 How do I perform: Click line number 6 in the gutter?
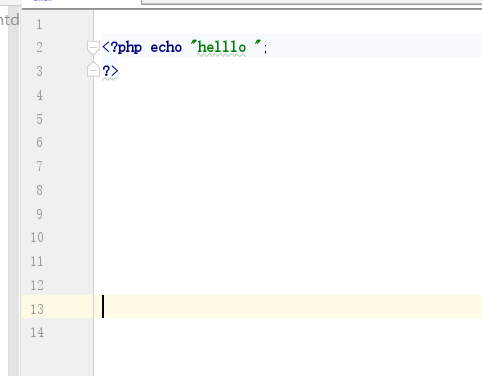pyautogui.click(x=39, y=142)
